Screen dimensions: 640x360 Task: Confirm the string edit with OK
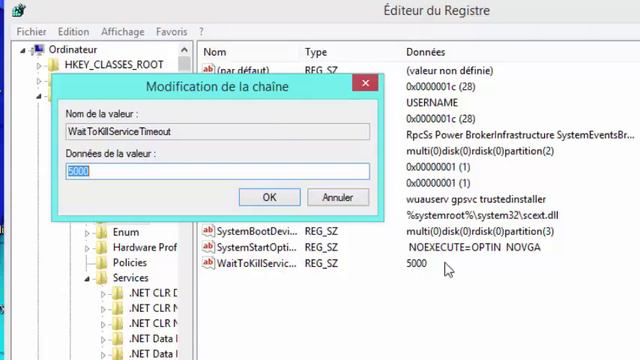pos(269,197)
